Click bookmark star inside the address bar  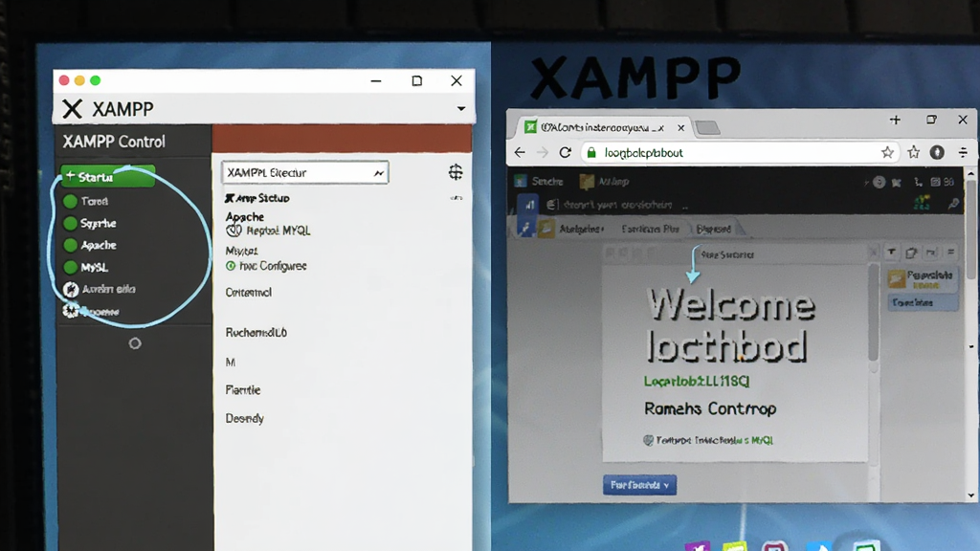(887, 152)
